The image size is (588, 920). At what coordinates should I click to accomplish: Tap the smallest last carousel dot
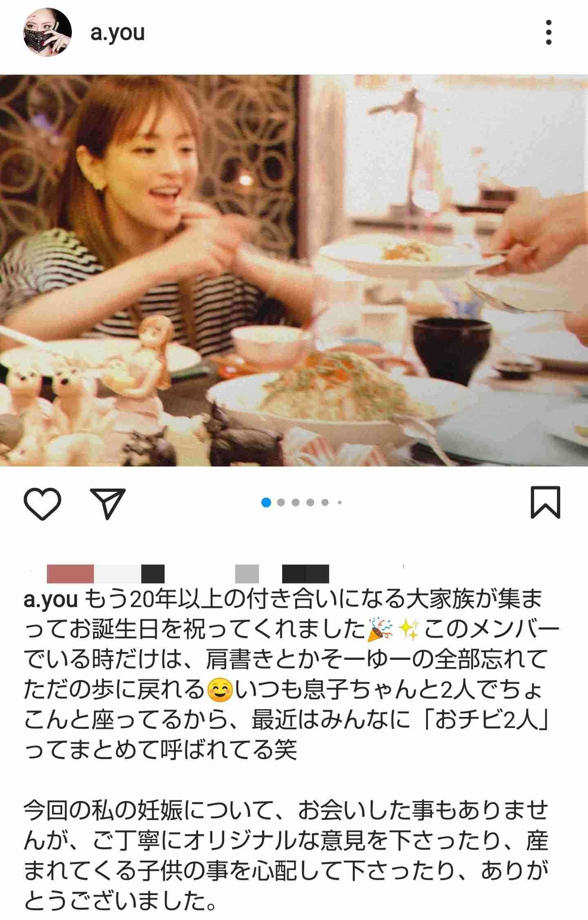point(340,502)
